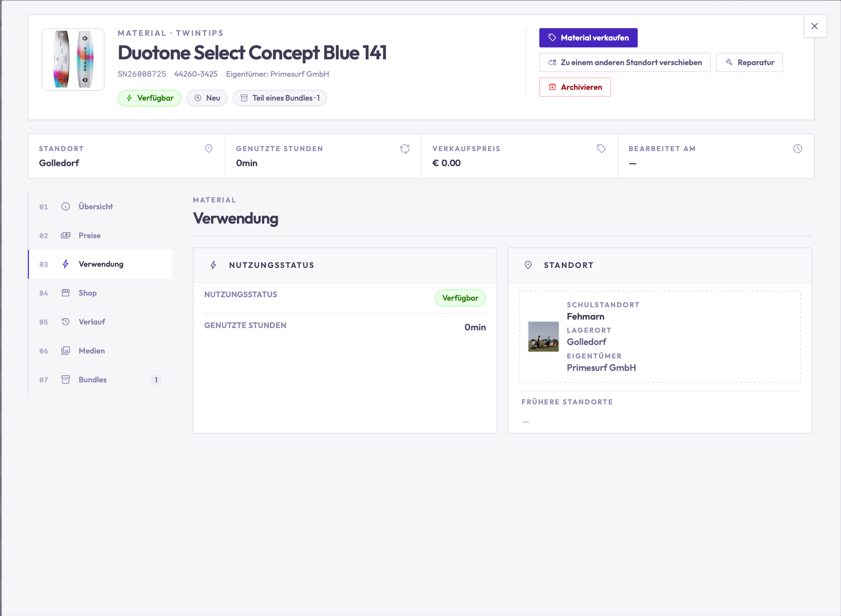Open the Preise tab

(x=100, y=236)
